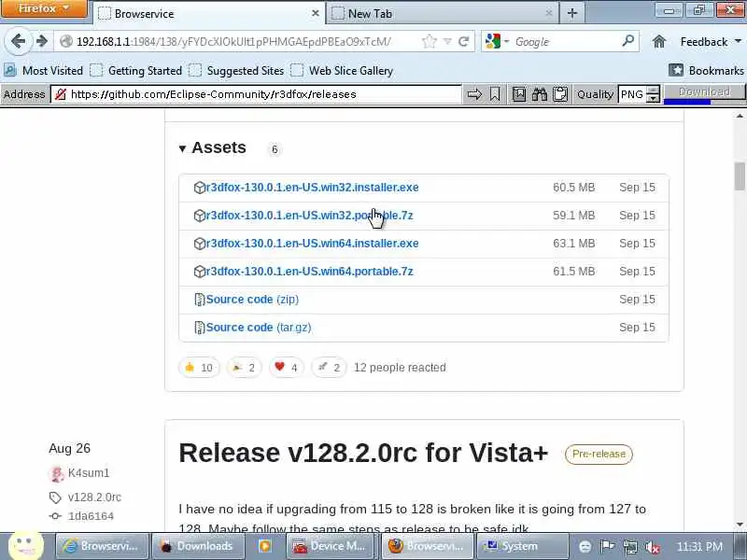This screenshot has height=560, width=747.
Task: Click the tag icon next to v128.2.0rc
Action: (55, 497)
